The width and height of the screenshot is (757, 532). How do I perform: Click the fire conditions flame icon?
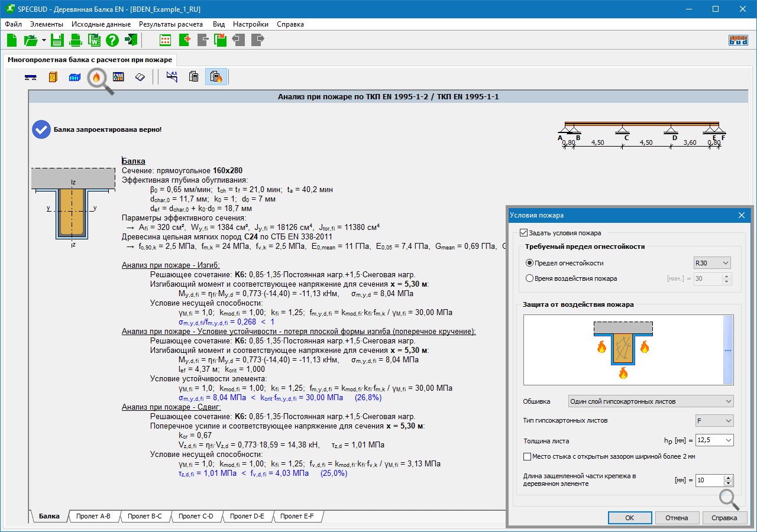coord(96,77)
